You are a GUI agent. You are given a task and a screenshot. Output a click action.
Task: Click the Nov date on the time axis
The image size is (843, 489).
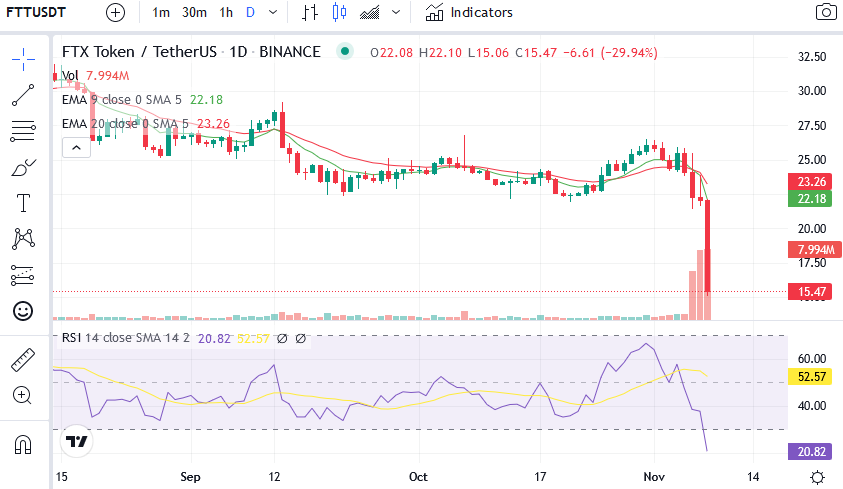point(654,477)
